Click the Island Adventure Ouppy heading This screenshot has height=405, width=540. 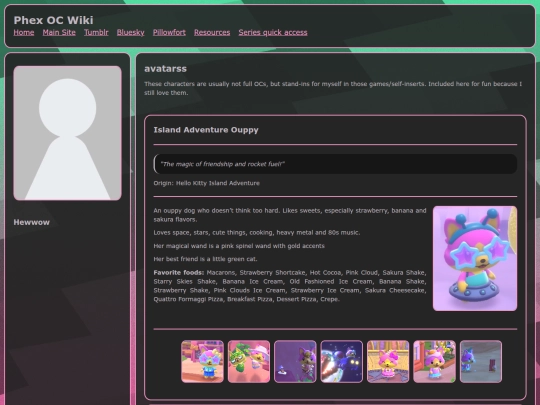click(x=206, y=130)
